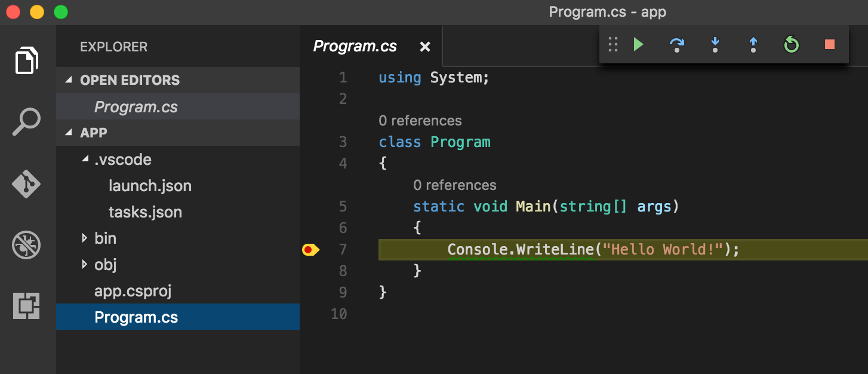Open launch.json from the explorer

[150, 186]
